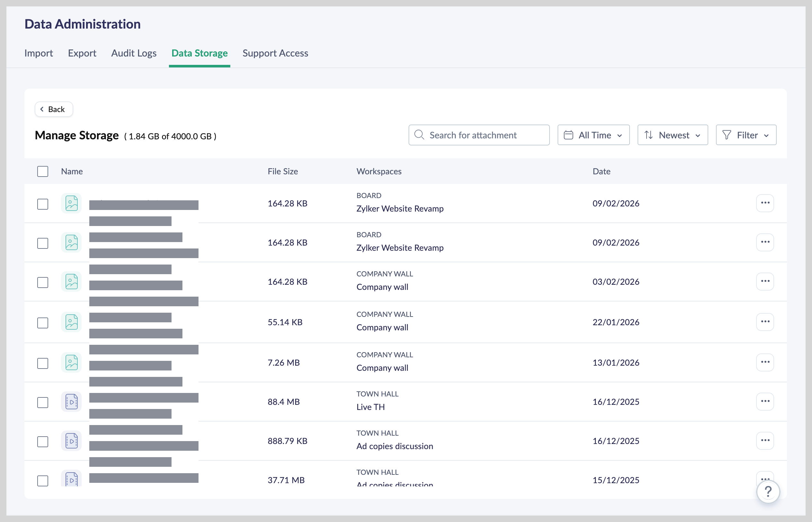This screenshot has height=522, width=812.
Task: Open the Import tab
Action: 39,53
